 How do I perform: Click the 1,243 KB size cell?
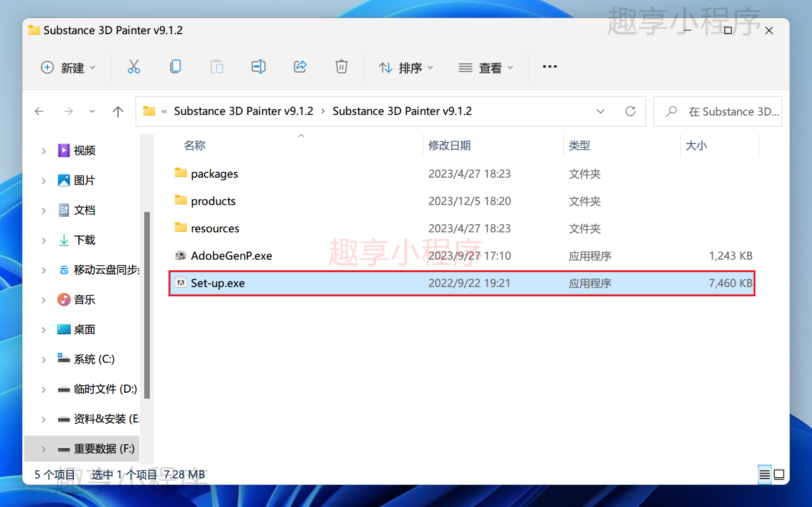pos(731,255)
